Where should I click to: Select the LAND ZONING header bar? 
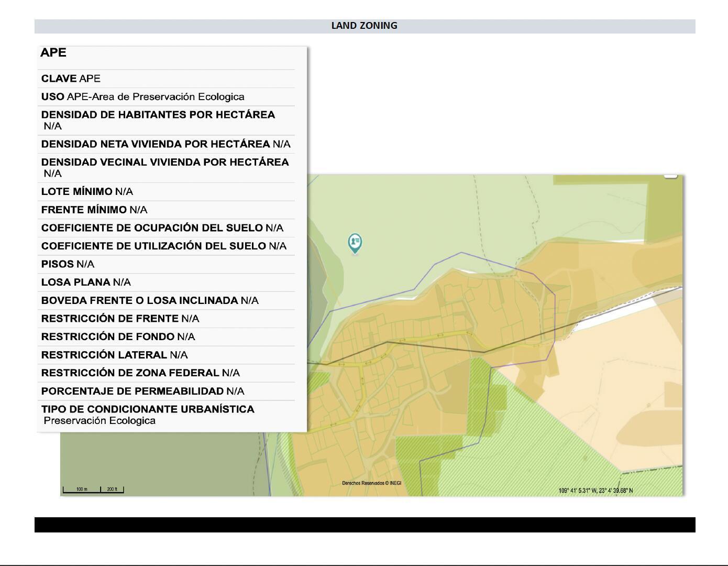pos(365,26)
